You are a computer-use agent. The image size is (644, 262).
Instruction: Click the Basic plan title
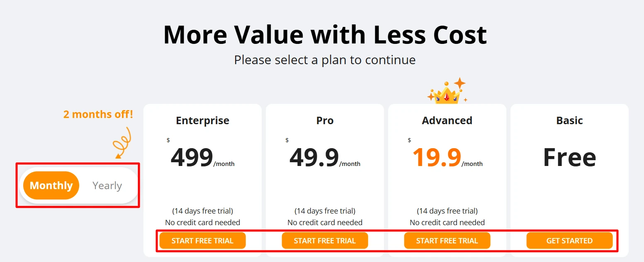point(569,120)
